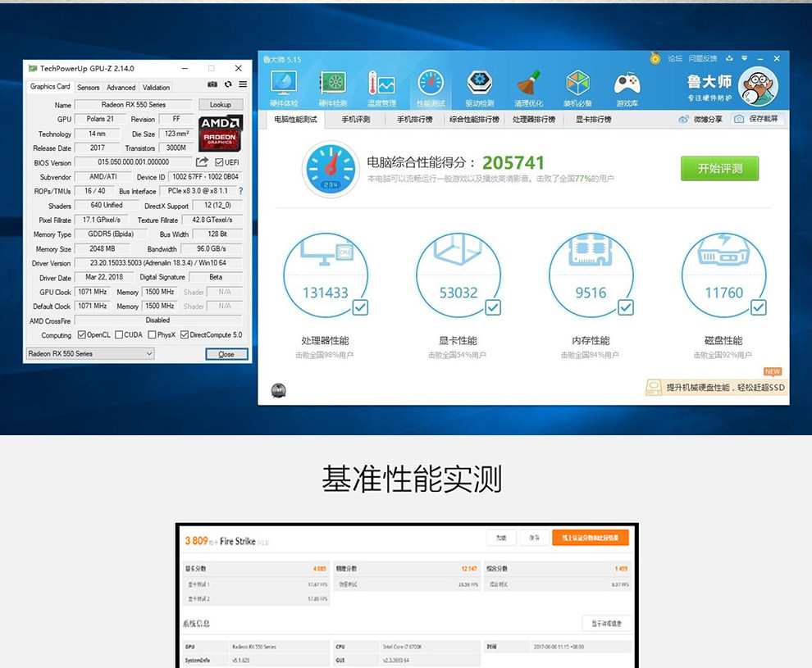The width and height of the screenshot is (812, 668).
Task: Click the 加载 button in the Fire Strike result
Action: (x=501, y=538)
